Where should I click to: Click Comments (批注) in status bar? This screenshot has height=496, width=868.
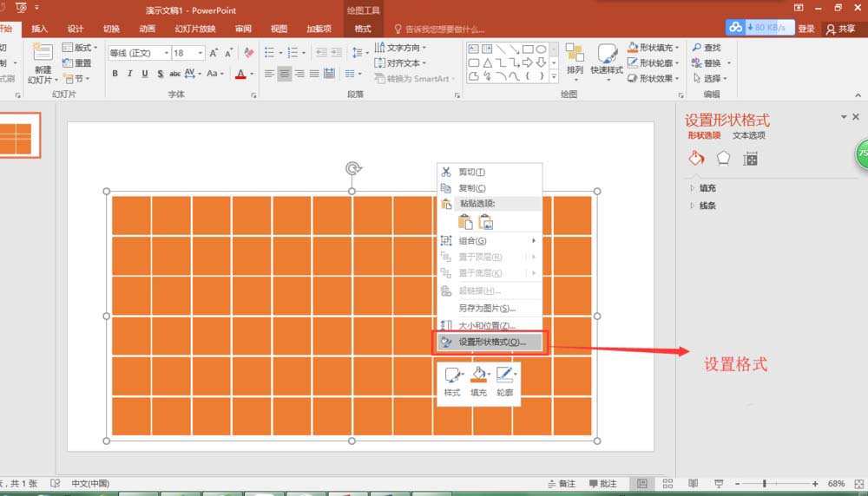pos(603,484)
